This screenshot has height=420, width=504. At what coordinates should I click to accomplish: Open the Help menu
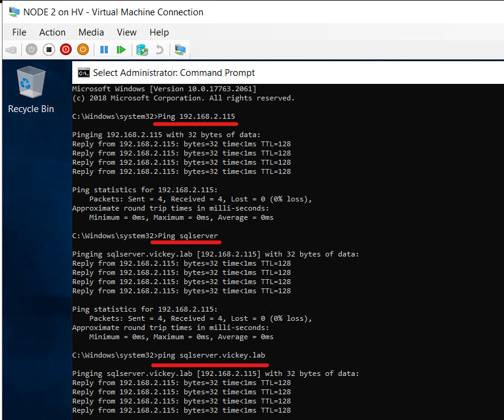(159, 32)
